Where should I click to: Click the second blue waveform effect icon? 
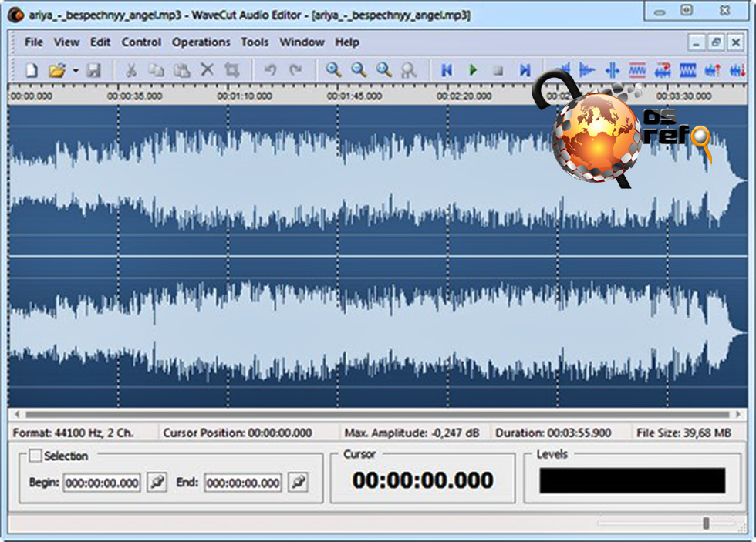coord(587,70)
